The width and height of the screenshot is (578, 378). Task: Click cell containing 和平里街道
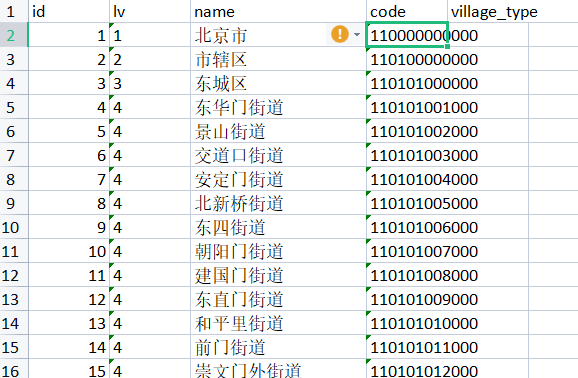[x=278, y=323]
